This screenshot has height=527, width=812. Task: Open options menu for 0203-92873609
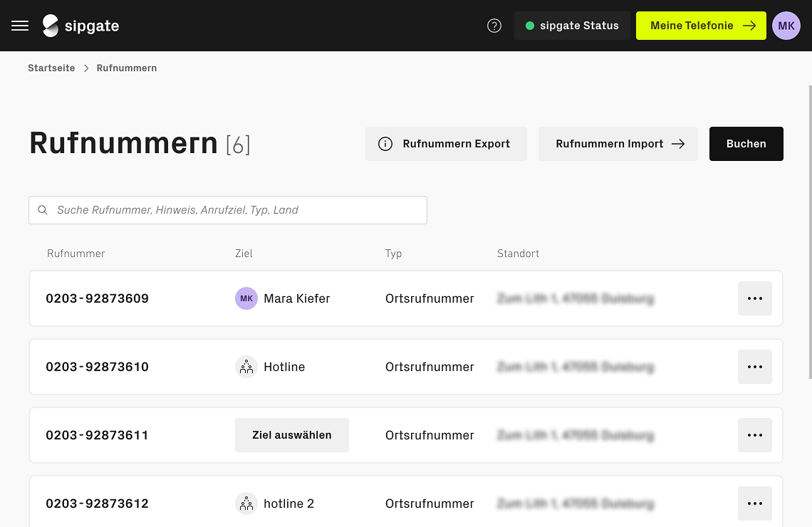(755, 298)
